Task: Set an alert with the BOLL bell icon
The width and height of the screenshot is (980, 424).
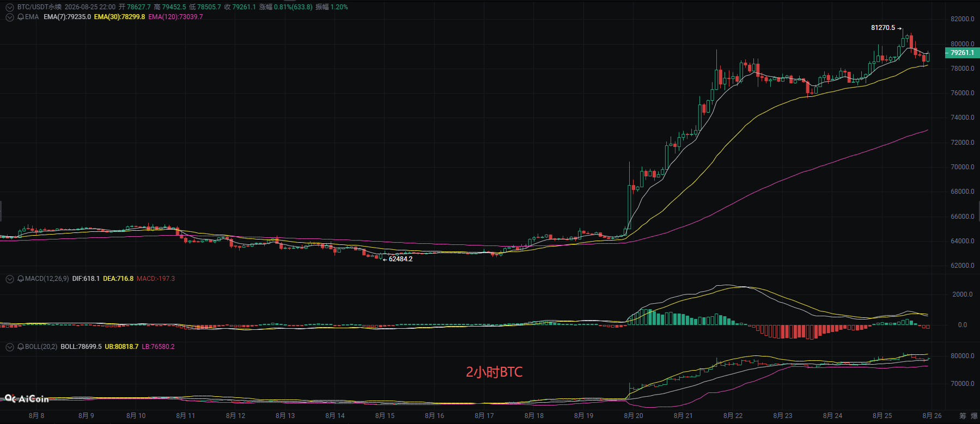Action: coord(21,347)
